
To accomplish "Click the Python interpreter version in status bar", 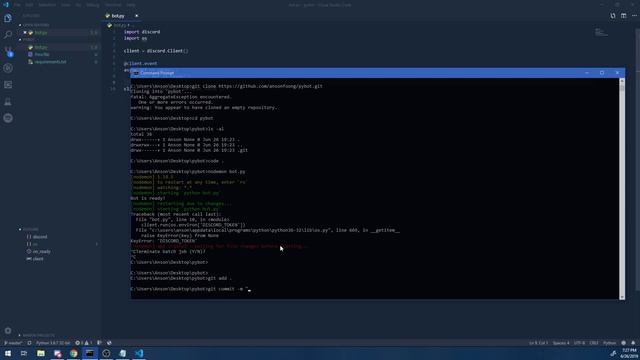I will [53, 343].
